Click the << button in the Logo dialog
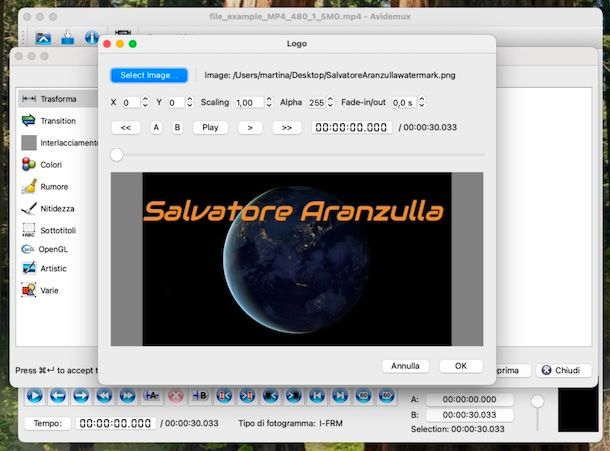 pos(126,127)
